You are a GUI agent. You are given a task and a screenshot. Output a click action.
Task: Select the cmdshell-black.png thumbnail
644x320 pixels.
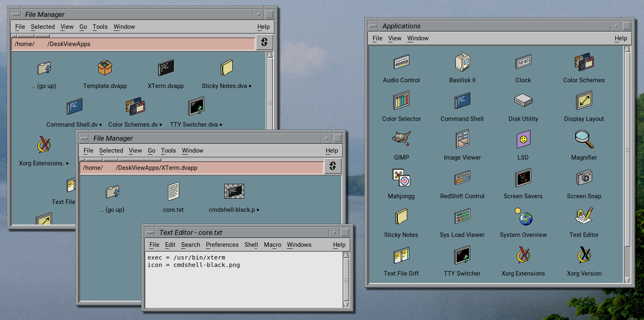coord(234,192)
